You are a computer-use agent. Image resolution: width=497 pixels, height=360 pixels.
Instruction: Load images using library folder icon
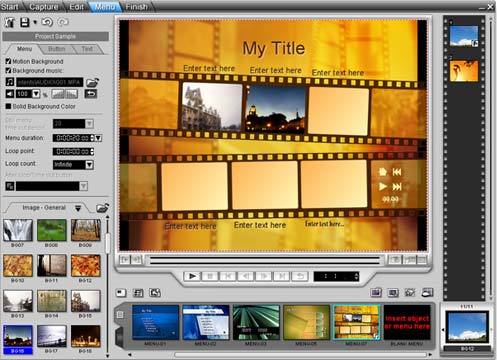pos(102,208)
